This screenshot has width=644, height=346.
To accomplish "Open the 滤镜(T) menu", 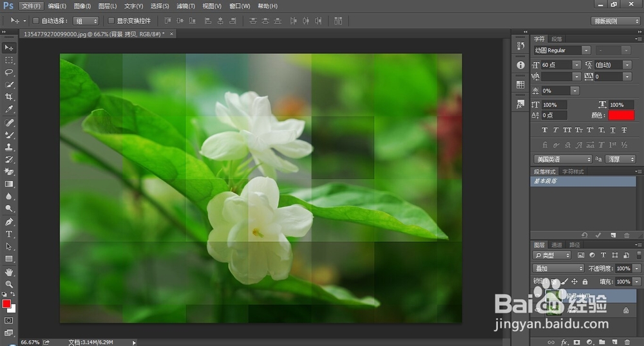I will pyautogui.click(x=185, y=6).
